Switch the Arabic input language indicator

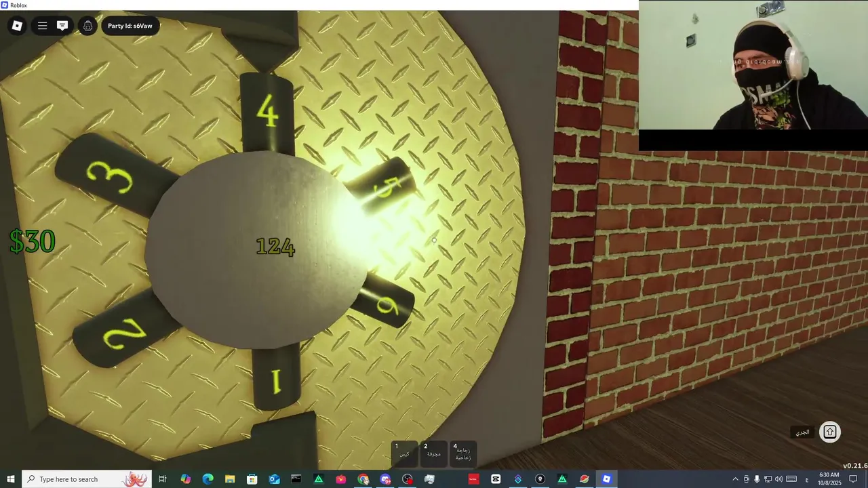click(x=806, y=479)
